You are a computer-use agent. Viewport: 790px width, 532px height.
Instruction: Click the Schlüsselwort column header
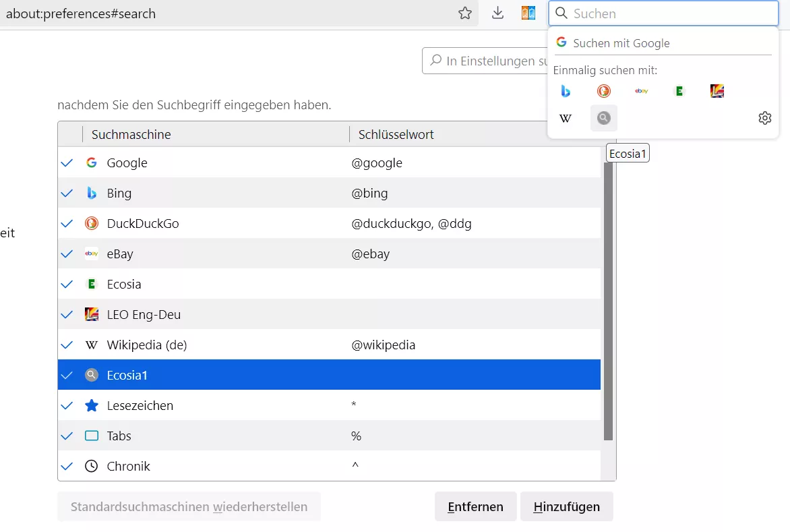point(396,134)
